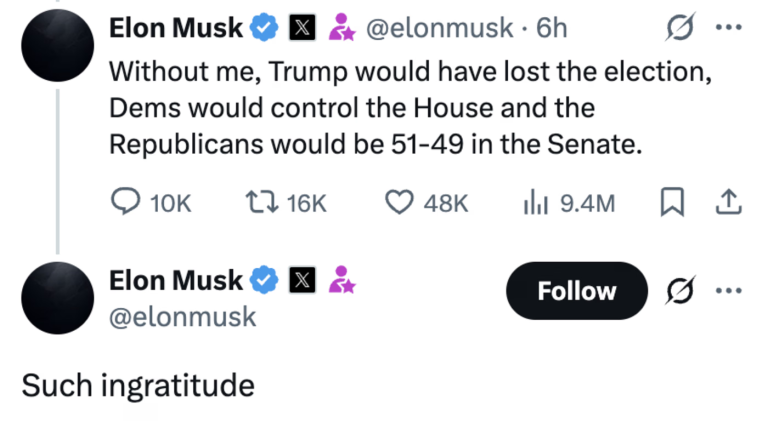
Task: Click Elon Musk name in top tweet
Action: pos(175,29)
